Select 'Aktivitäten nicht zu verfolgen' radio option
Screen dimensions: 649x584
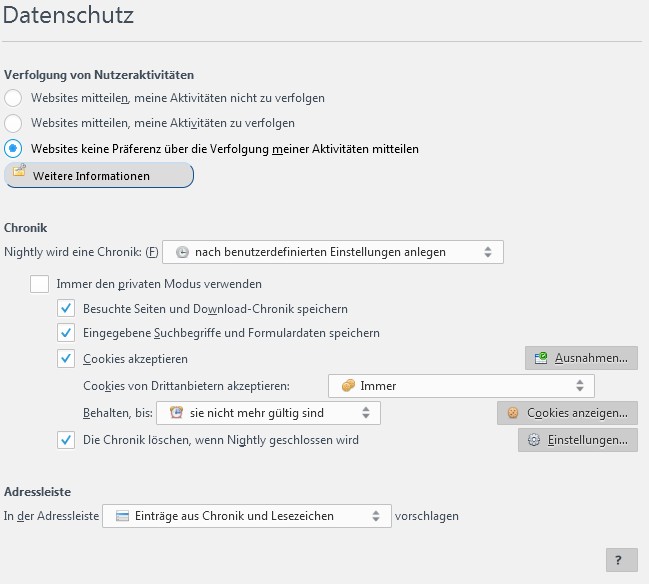tap(13, 98)
